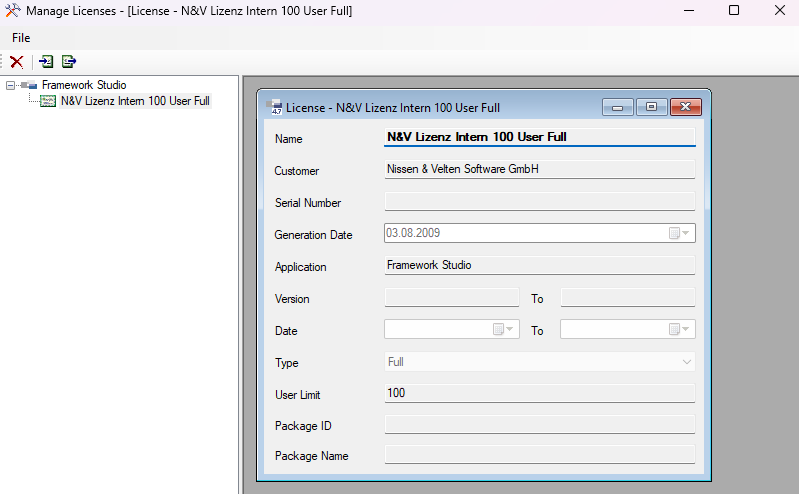The height and width of the screenshot is (494, 799).
Task: Minimize the License child window
Action: pyautogui.click(x=618, y=107)
